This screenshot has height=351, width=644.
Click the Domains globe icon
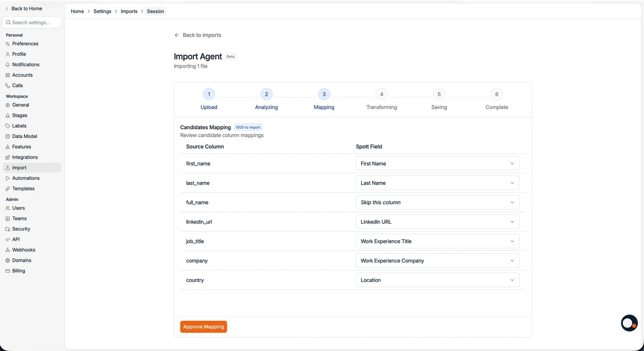(x=8, y=261)
